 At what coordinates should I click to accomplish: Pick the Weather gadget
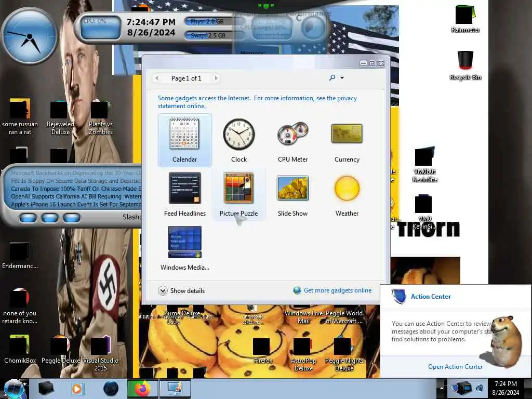coord(347,194)
